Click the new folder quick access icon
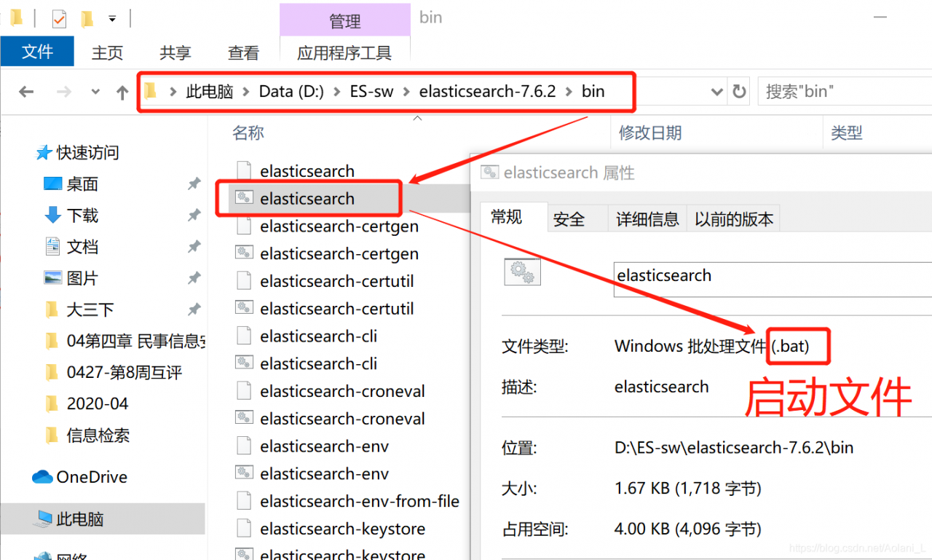Viewport: 932px width, 560px height. coord(87,18)
